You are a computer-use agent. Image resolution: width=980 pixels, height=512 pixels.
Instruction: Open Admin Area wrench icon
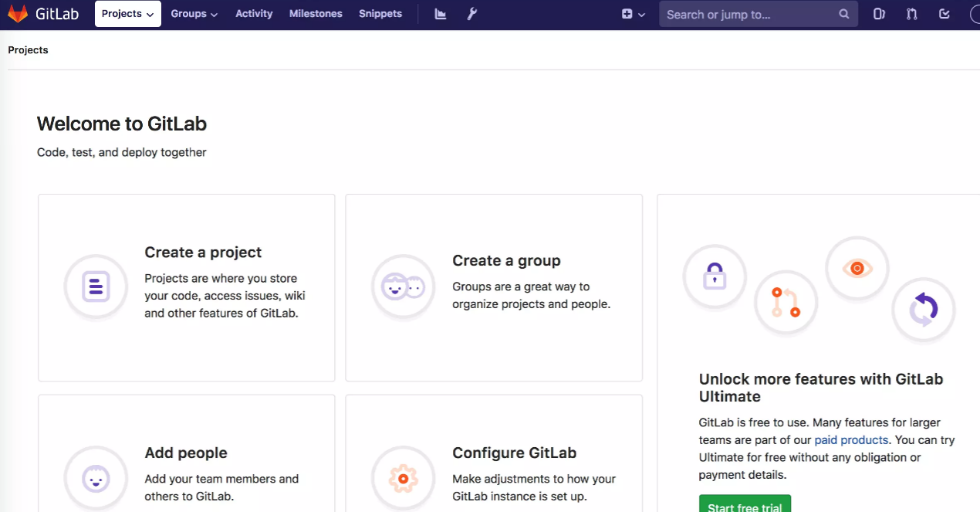click(x=472, y=14)
